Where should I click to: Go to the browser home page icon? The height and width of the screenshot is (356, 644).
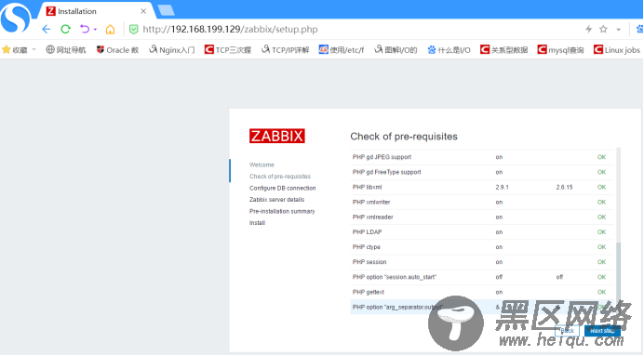(110, 29)
